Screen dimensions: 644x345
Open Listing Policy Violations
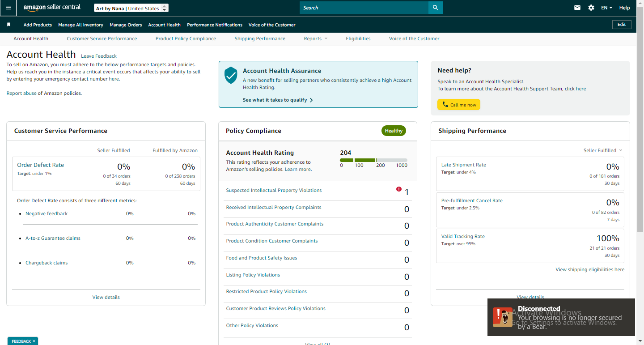253,275
